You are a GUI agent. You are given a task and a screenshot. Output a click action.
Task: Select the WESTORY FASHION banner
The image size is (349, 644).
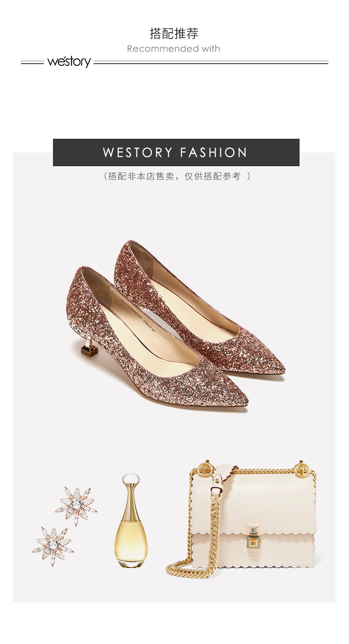176,152
